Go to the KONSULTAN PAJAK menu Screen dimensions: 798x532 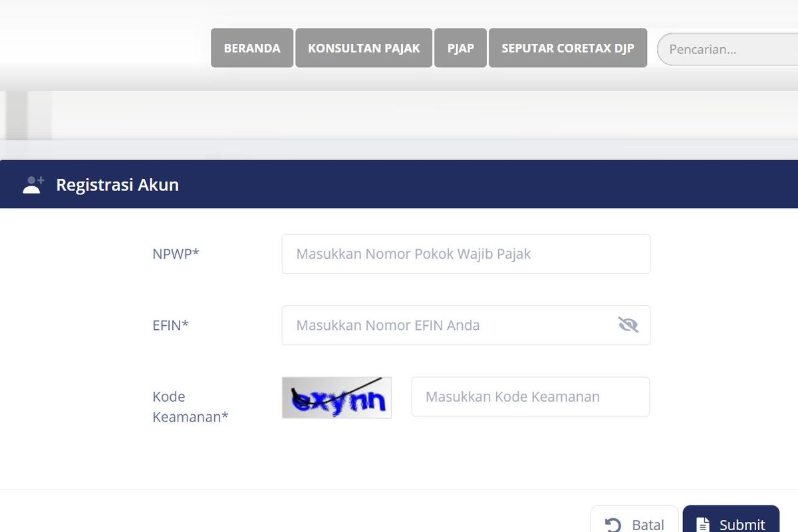point(364,48)
